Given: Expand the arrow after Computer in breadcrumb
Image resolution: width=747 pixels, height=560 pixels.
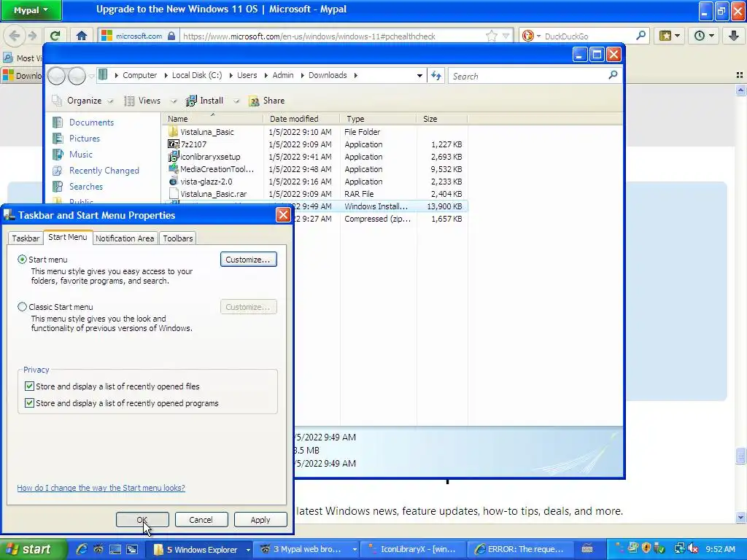Looking at the screenshot, I should click(x=166, y=75).
